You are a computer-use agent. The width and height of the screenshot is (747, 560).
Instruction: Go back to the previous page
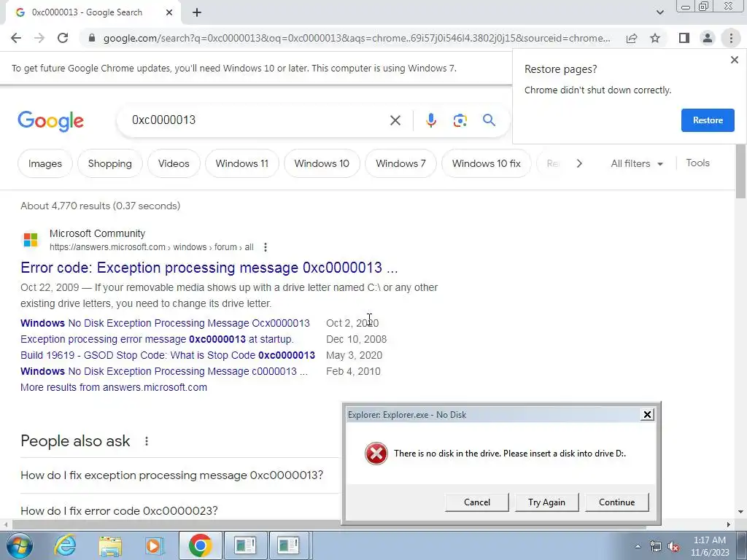pos(16,38)
